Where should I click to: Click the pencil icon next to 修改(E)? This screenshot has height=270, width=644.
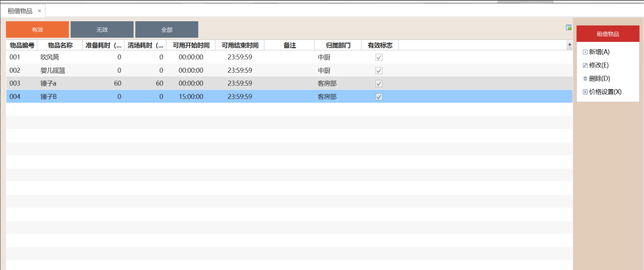pyautogui.click(x=585, y=65)
